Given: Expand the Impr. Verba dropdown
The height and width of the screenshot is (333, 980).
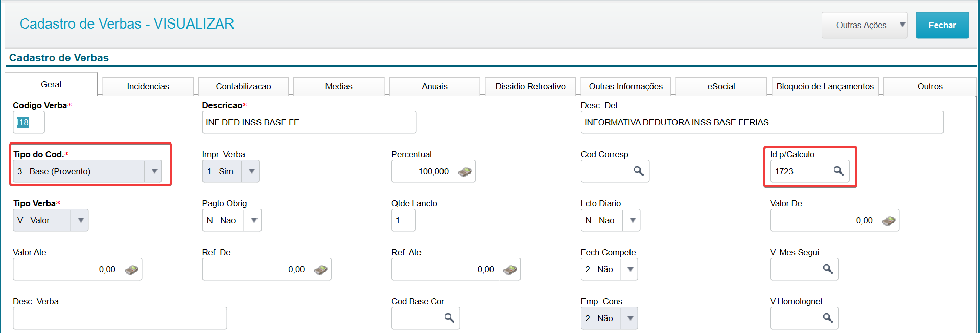Looking at the screenshot, I should click(250, 171).
